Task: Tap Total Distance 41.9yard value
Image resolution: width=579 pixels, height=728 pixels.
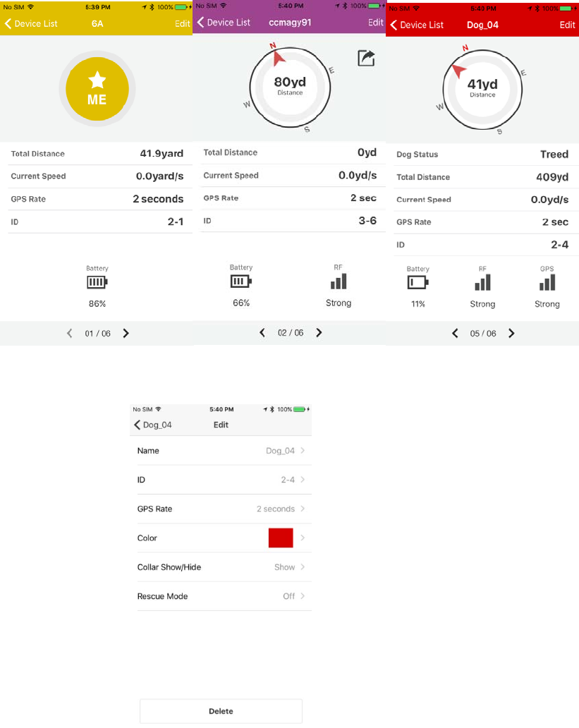Action: point(161,153)
